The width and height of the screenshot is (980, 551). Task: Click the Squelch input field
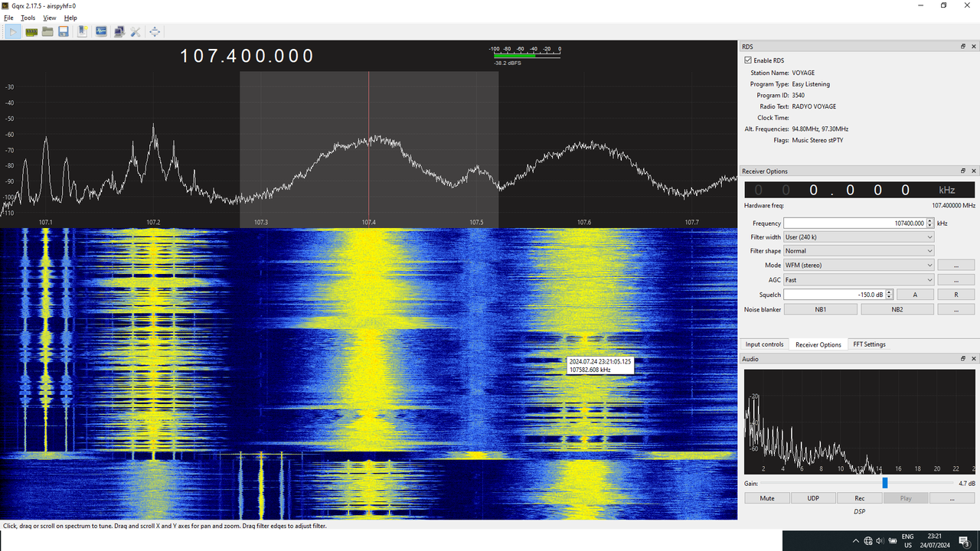tap(834, 295)
